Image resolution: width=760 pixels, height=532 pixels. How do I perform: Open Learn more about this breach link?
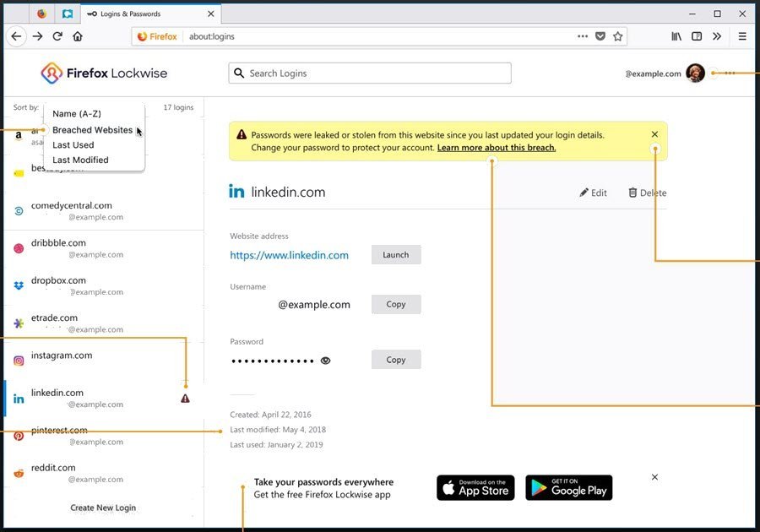497,148
